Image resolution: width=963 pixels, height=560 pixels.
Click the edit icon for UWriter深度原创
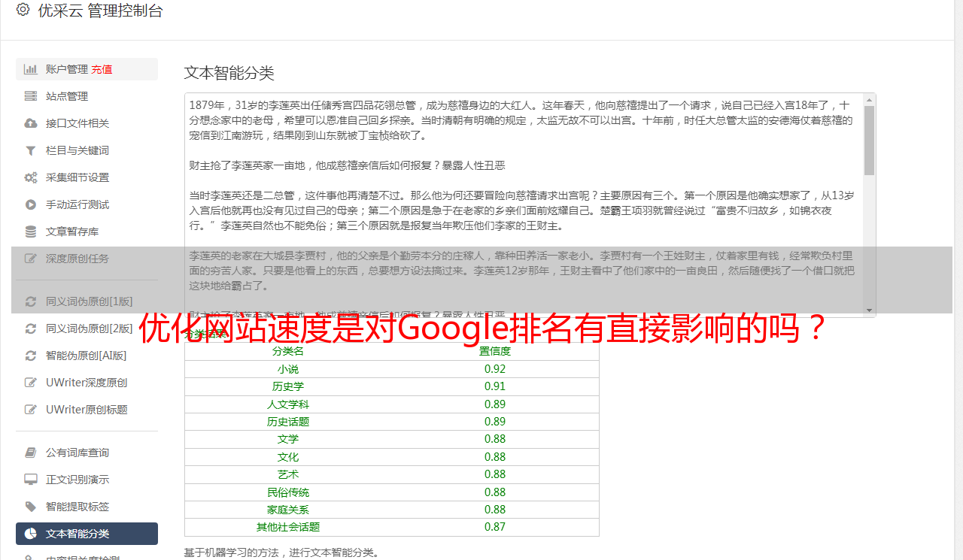[x=31, y=383]
